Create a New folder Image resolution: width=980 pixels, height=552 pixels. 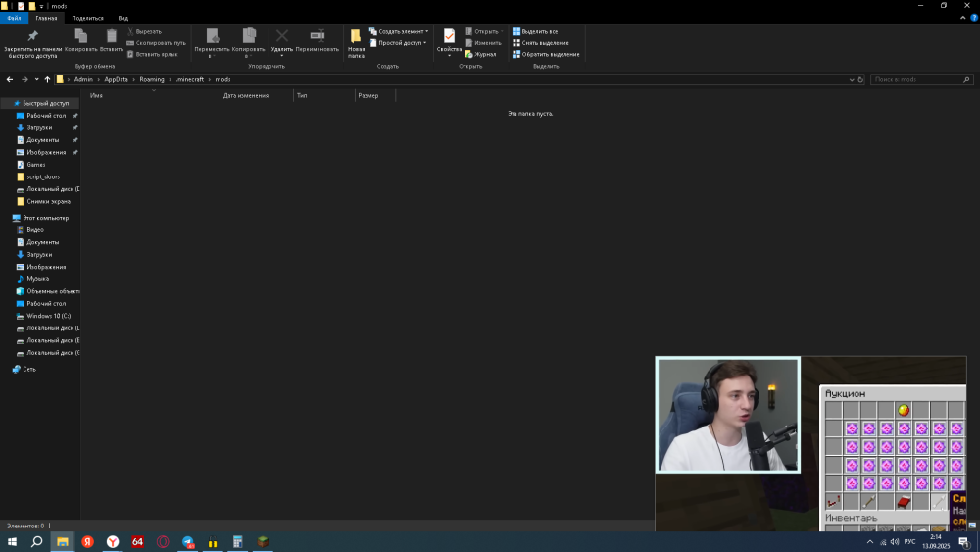click(356, 44)
